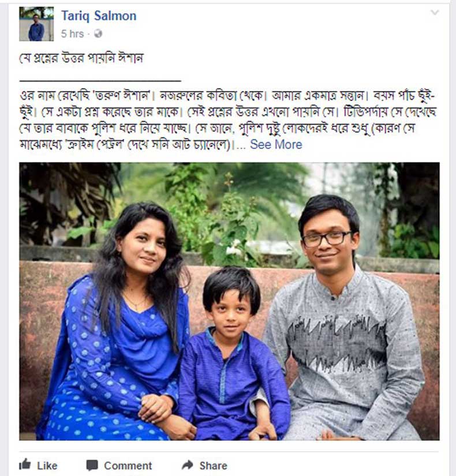Click the horizontal divider line under headline
The image size is (456, 476).
pyautogui.click(x=100, y=81)
